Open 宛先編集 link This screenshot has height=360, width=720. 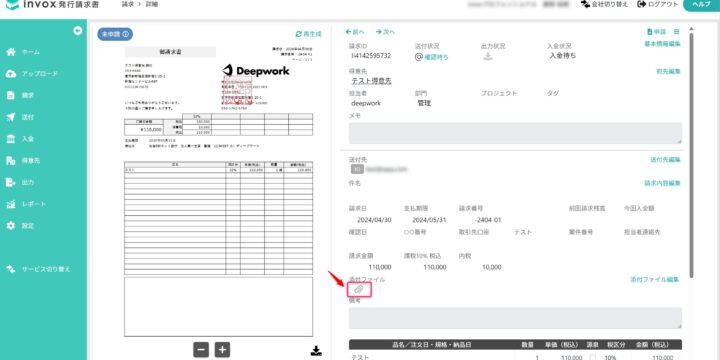pos(669,72)
